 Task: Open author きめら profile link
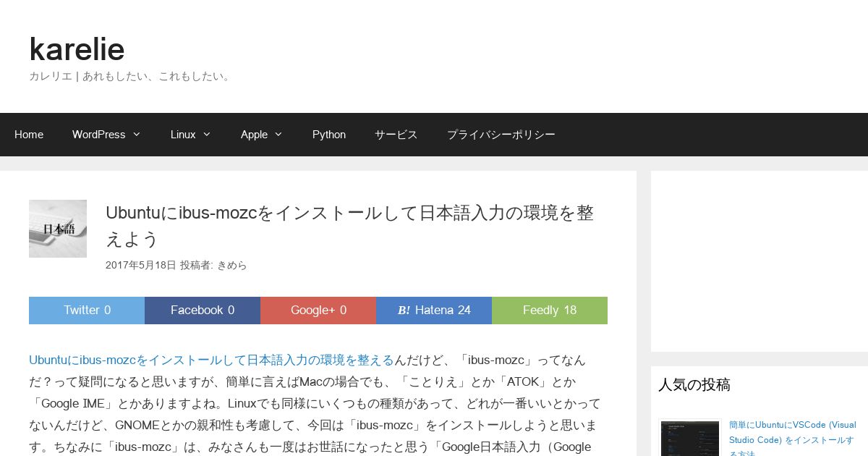[x=232, y=266]
